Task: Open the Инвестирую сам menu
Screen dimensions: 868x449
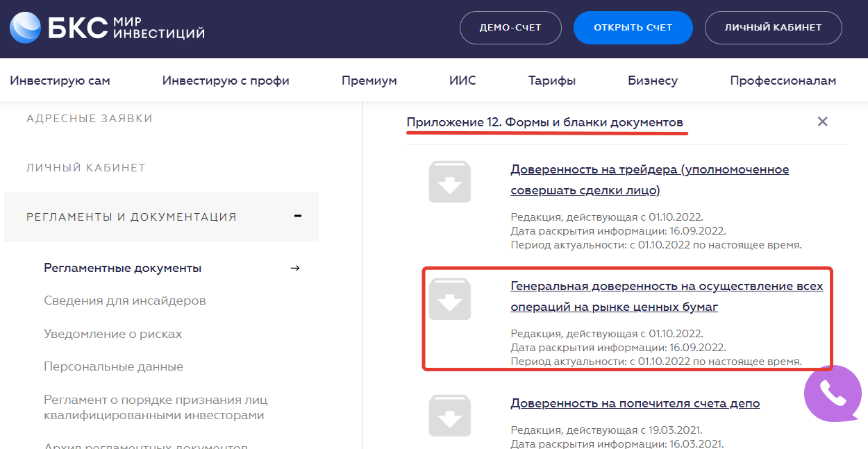Action: 60,81
